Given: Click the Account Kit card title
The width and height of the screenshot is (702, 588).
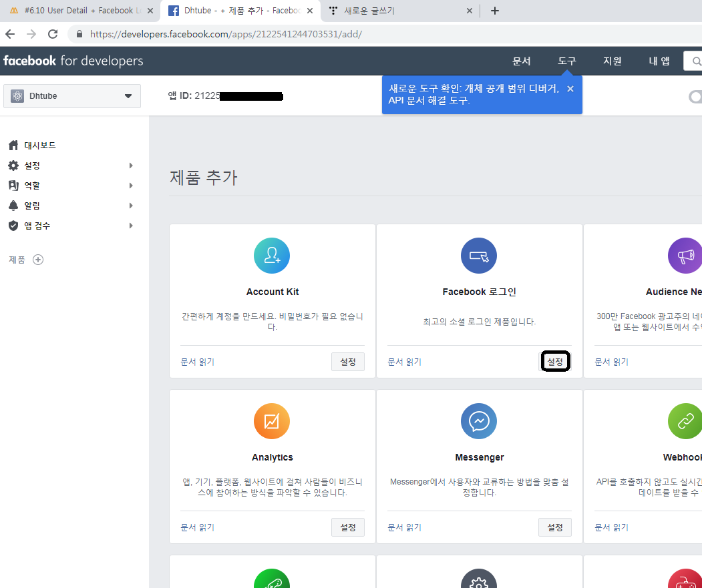Looking at the screenshot, I should [273, 292].
